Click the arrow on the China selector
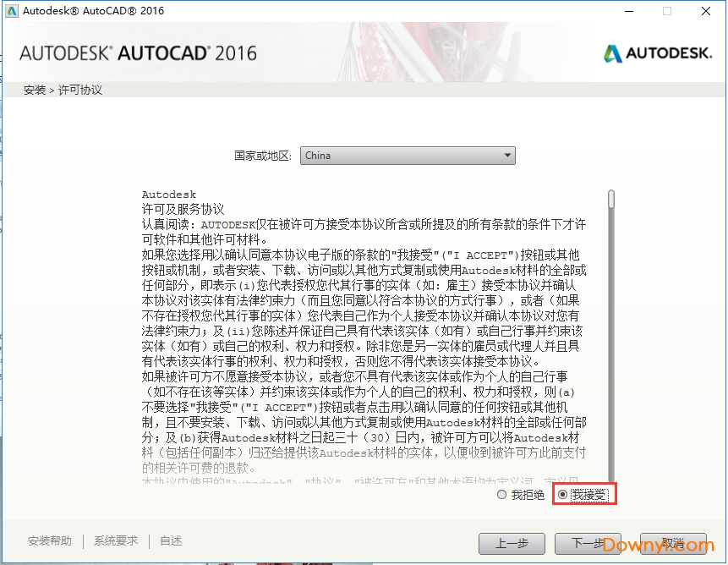Viewport: 728px width, 565px height. [x=508, y=155]
